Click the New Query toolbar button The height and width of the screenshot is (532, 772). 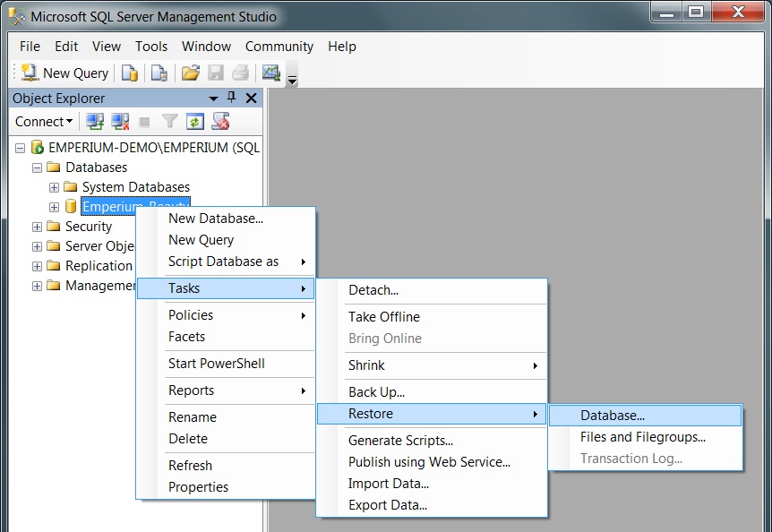point(64,73)
